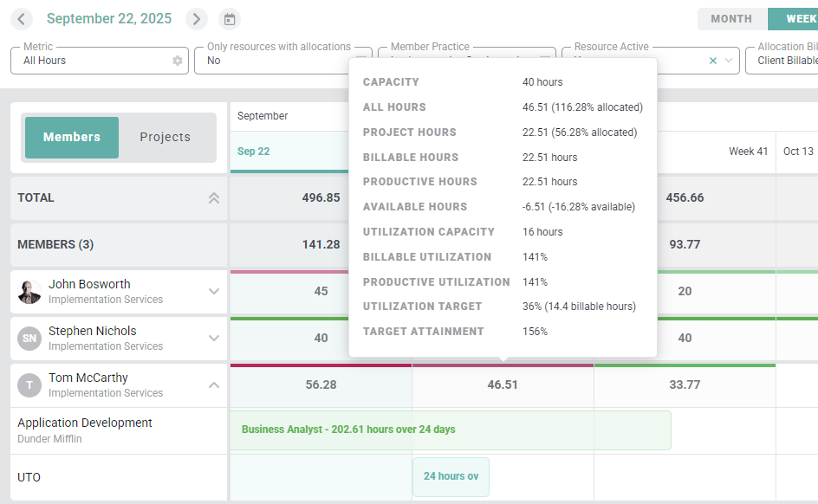818x504 pixels.
Task: Collapse all rows with TOTAL double-chevron
Action: [214, 198]
